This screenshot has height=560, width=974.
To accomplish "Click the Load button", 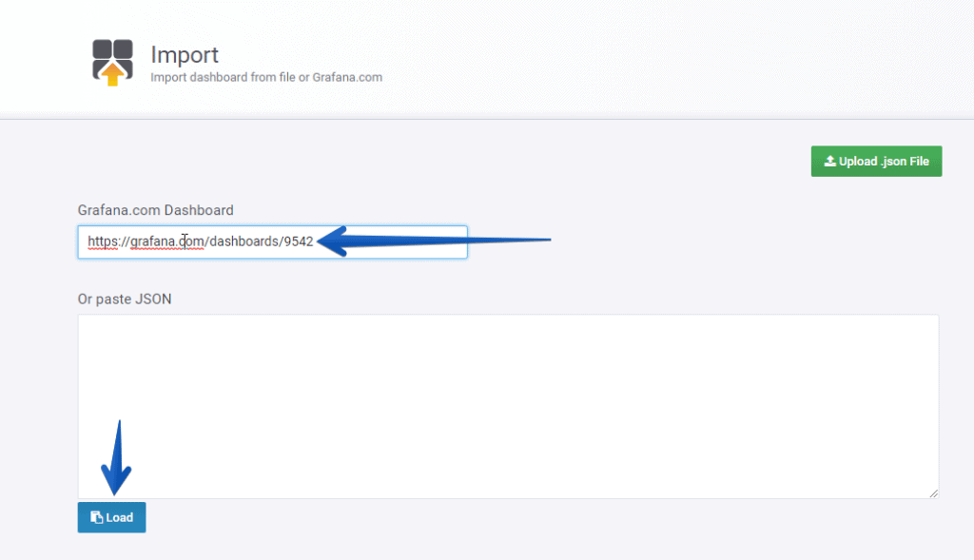I will (112, 517).
